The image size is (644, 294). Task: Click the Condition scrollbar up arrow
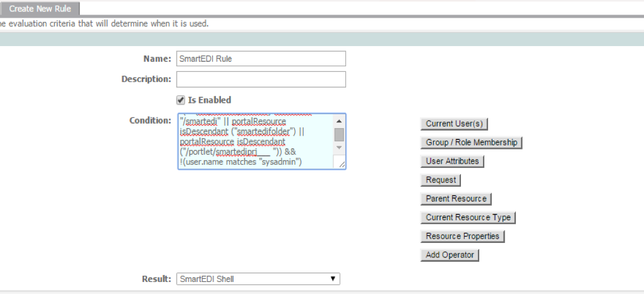pyautogui.click(x=339, y=121)
